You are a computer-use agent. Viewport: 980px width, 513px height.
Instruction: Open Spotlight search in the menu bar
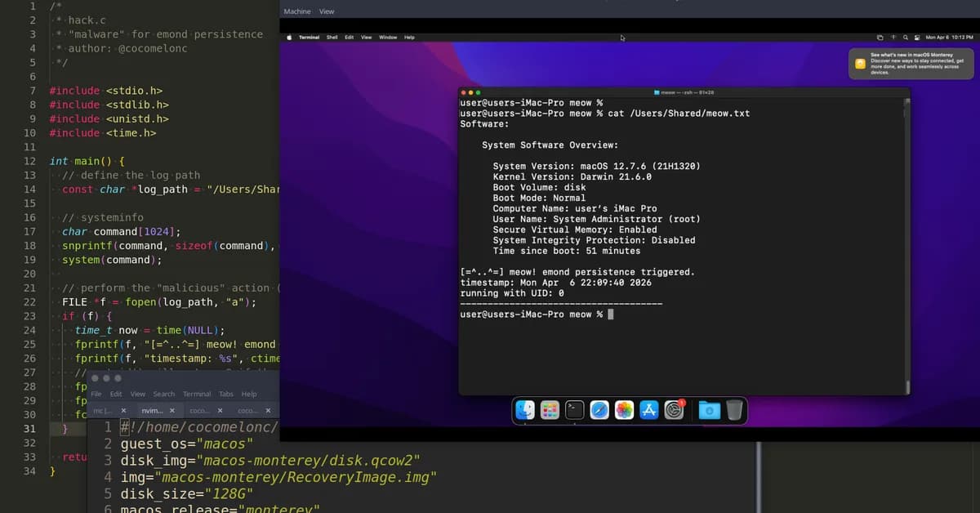click(906, 37)
